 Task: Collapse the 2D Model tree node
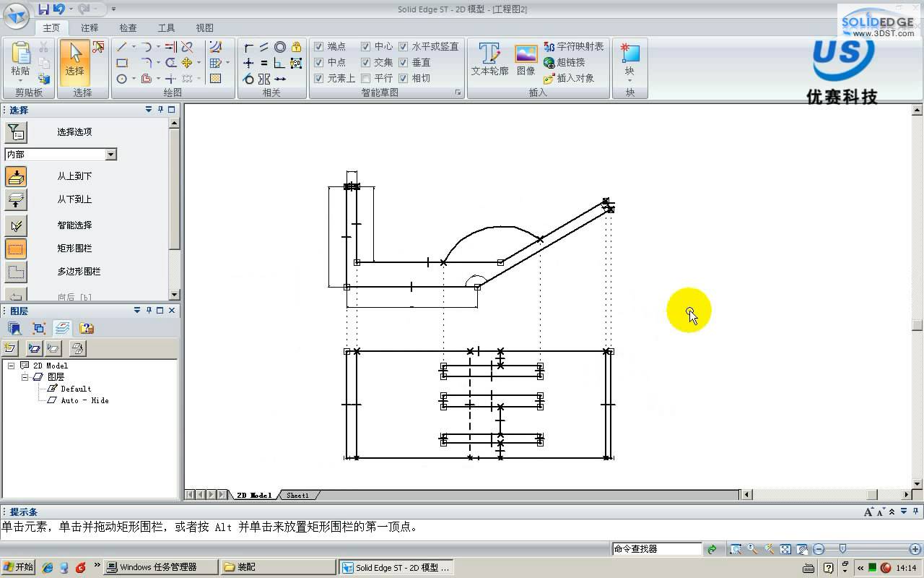click(12, 366)
